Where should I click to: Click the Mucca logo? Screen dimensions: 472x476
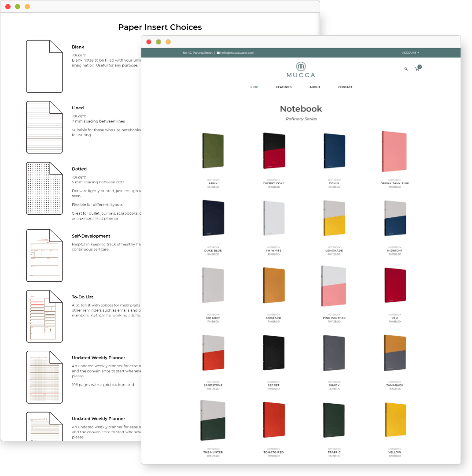pos(301,70)
